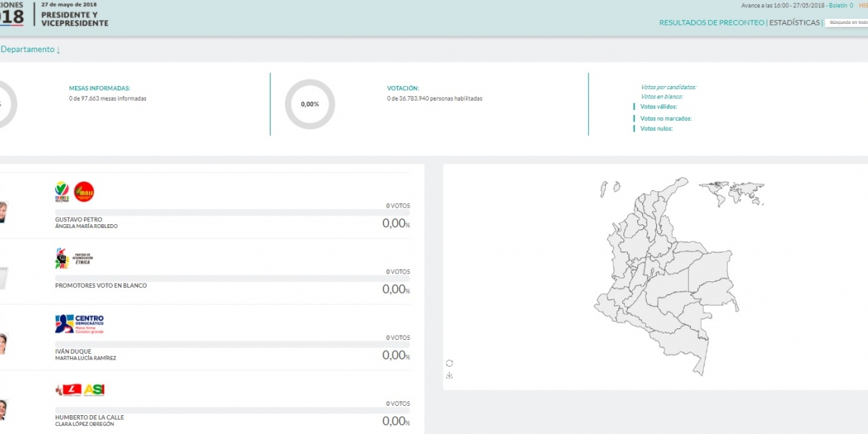Click the map refresh icon
The image size is (868, 434).
tap(449, 363)
